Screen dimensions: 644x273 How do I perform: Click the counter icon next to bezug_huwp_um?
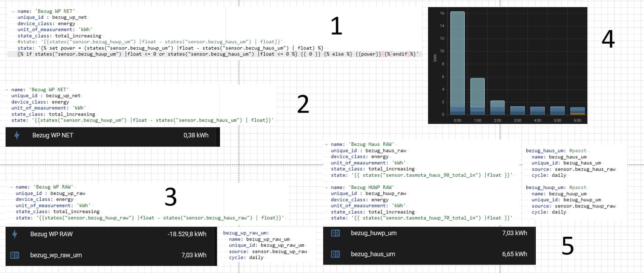click(335, 233)
